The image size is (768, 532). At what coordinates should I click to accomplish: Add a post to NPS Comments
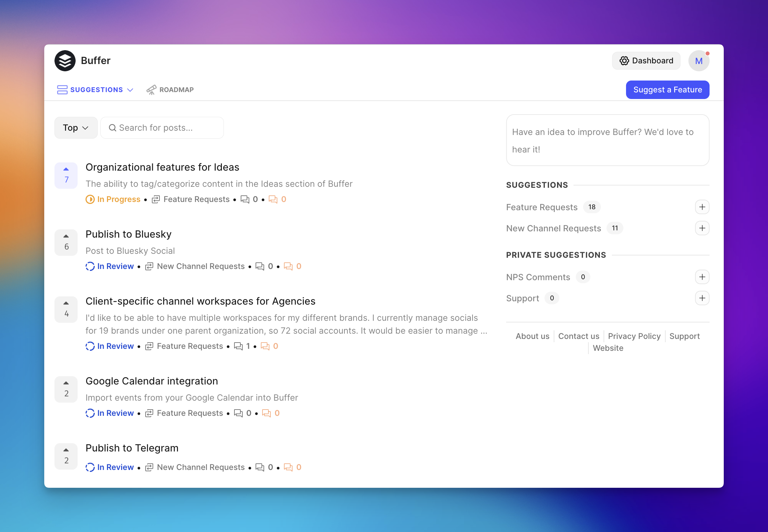pyautogui.click(x=702, y=277)
